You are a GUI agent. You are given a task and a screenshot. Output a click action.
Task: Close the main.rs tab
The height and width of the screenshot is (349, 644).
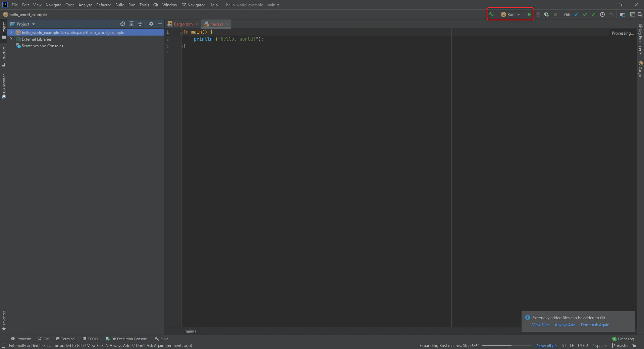(x=227, y=24)
